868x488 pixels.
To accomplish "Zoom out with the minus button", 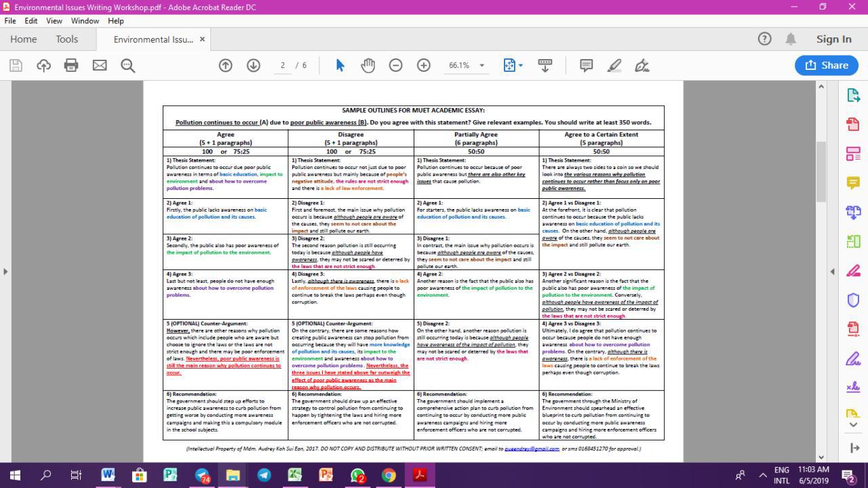I will tap(395, 65).
